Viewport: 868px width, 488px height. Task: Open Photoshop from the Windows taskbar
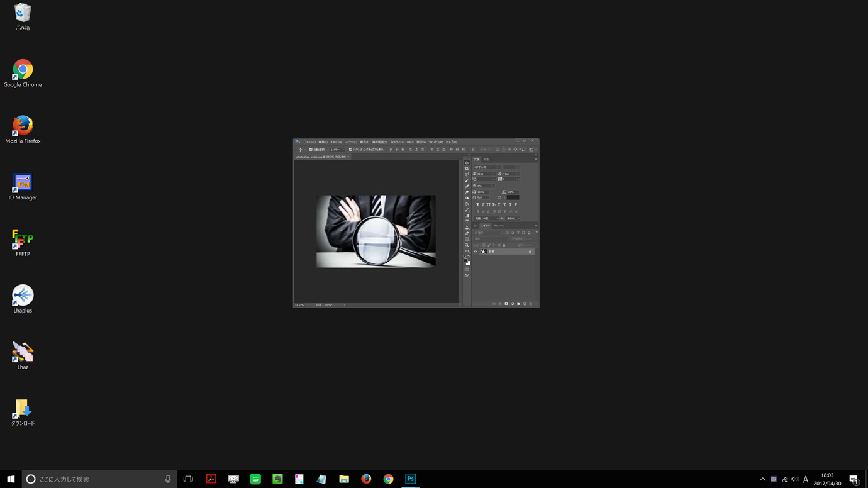tap(410, 479)
